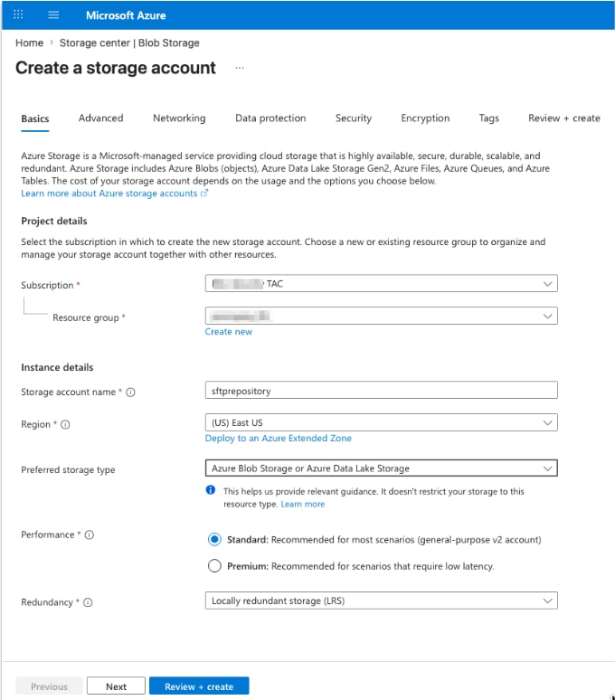Image resolution: width=615 pixels, height=700 pixels.
Task: Open the Preferred storage type dropdown
Action: (x=381, y=468)
